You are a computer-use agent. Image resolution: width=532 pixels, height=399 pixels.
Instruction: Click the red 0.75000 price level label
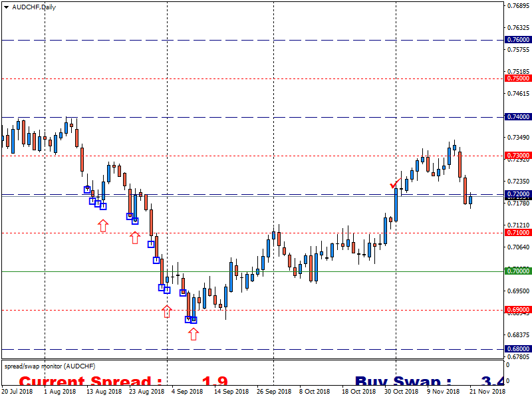point(518,78)
